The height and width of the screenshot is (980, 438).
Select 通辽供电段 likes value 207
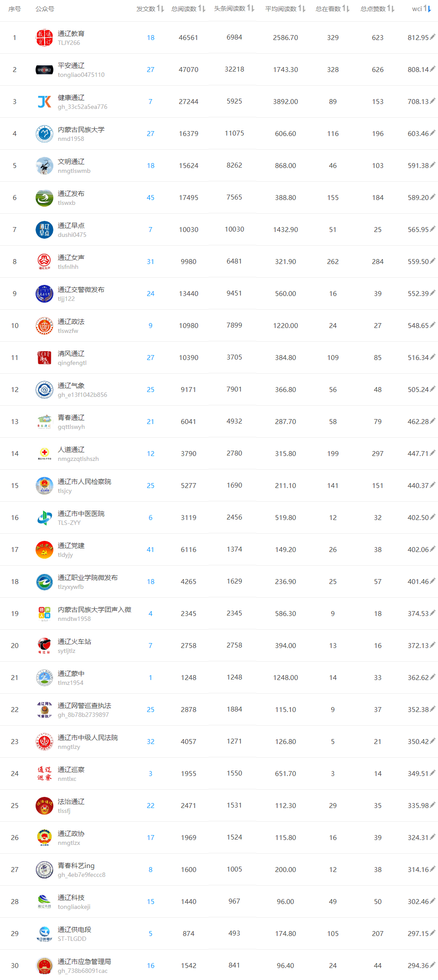pos(378,934)
